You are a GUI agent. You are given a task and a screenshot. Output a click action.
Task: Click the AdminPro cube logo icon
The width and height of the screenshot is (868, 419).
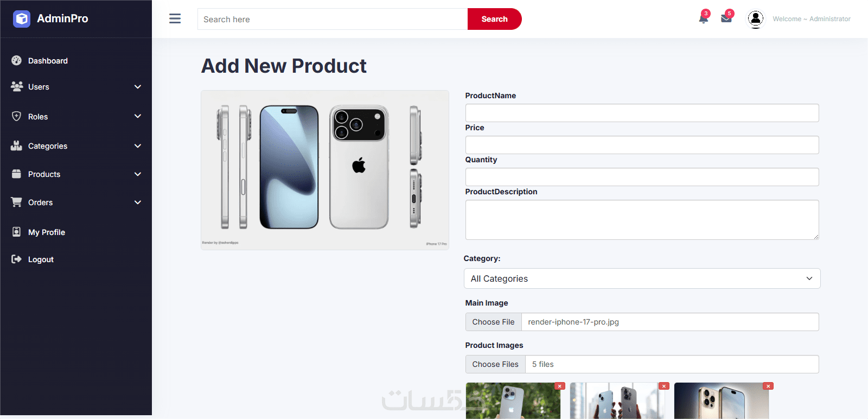(x=22, y=19)
